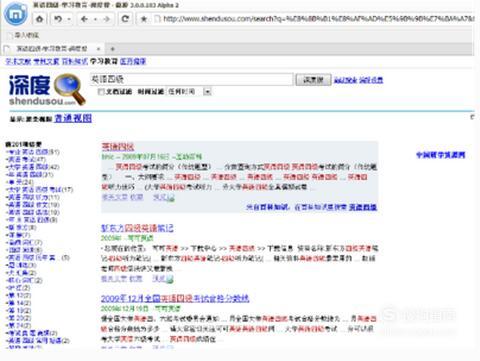The width and height of the screenshot is (480, 361).
Task: Open the history dropdown between back and forward
Action: [x=96, y=19]
